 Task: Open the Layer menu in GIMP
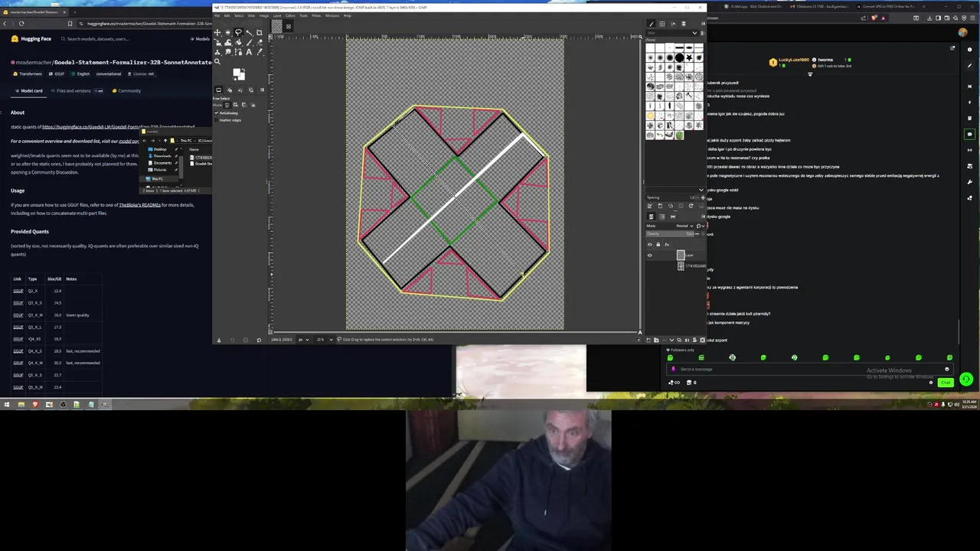coord(277,15)
